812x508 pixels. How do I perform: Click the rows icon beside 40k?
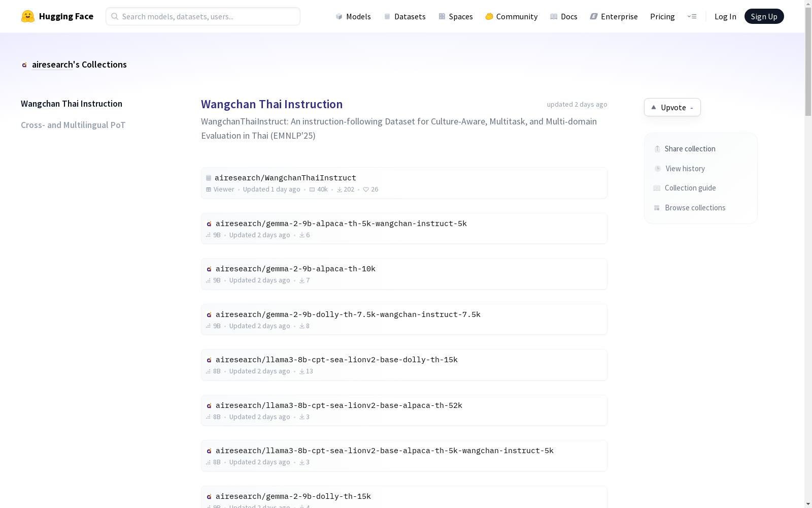(x=312, y=189)
